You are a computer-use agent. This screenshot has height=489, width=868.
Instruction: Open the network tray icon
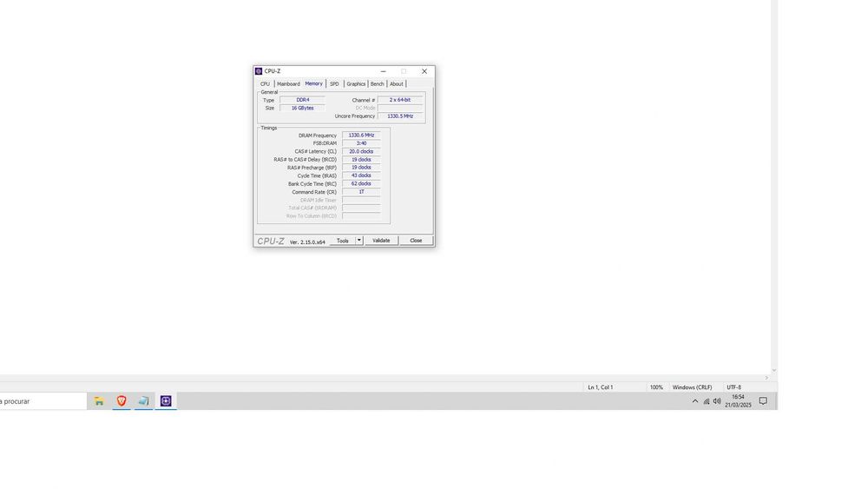click(x=707, y=401)
